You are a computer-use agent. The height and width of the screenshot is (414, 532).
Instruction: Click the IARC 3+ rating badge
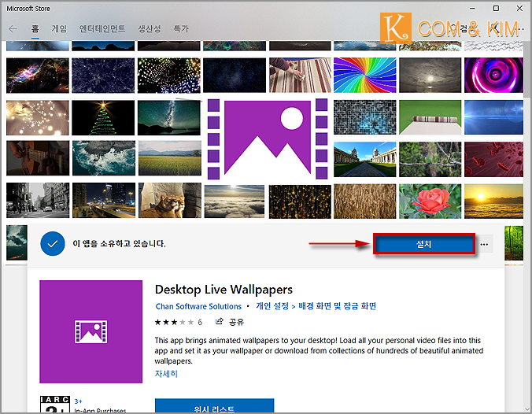(x=55, y=404)
